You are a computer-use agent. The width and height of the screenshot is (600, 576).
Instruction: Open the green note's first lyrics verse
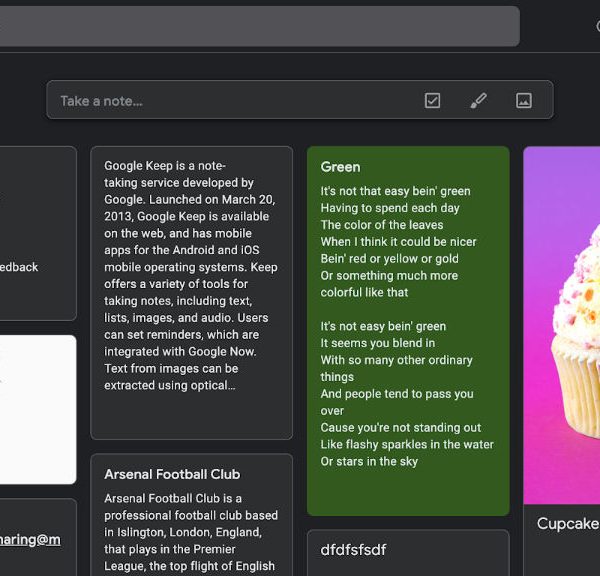[395, 241]
